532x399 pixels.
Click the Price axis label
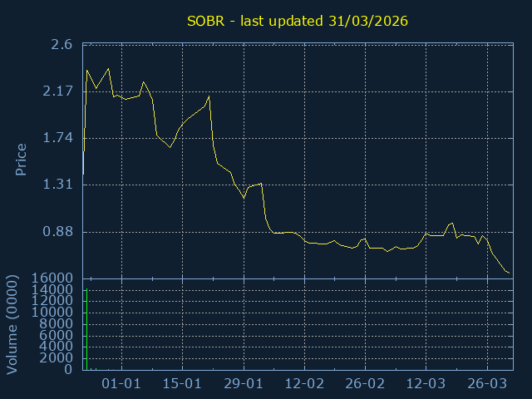22,160
